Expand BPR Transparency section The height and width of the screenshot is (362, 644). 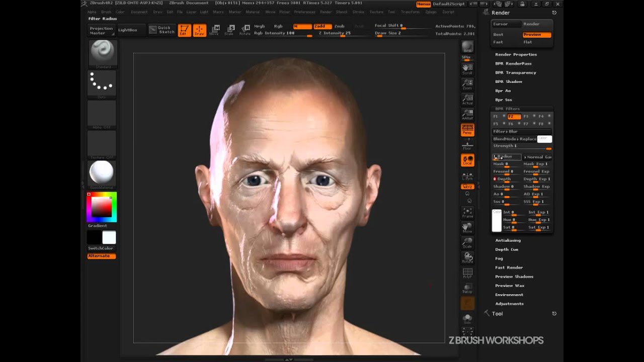(x=516, y=72)
